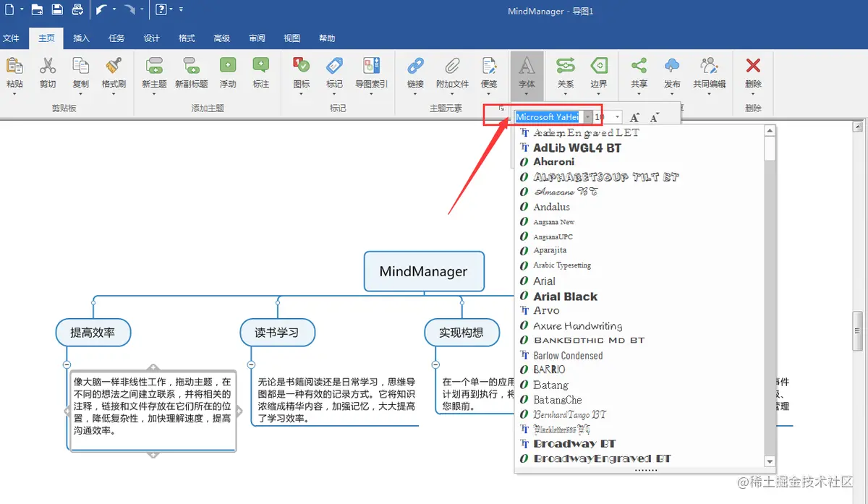Collapse the 读书学习 topic branch
Image resolution: width=868 pixels, height=504 pixels.
coord(251,364)
